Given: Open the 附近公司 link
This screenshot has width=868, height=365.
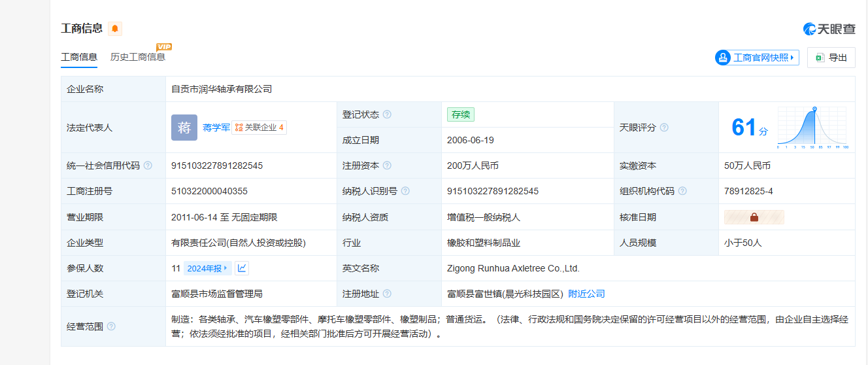Looking at the screenshot, I should [x=586, y=294].
